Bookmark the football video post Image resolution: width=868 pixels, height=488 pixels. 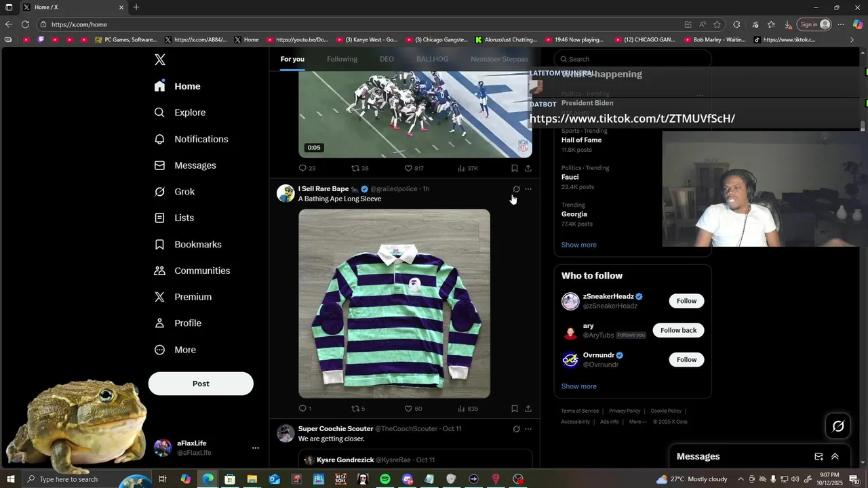515,168
